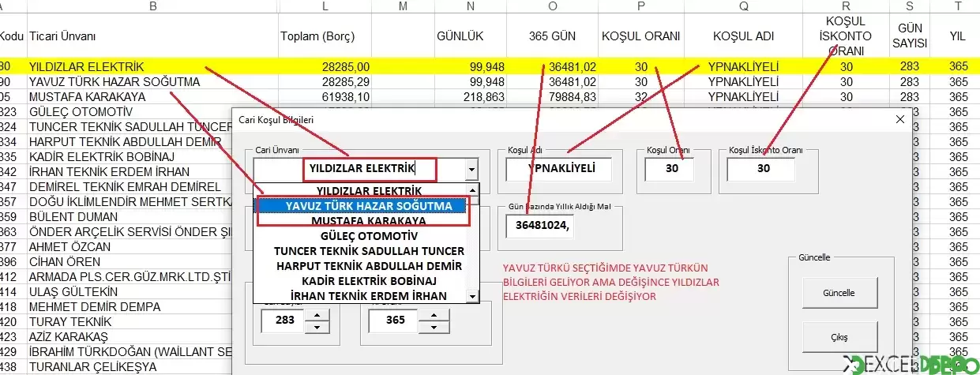Select column L header
980x375 pixels.
[325, 6]
